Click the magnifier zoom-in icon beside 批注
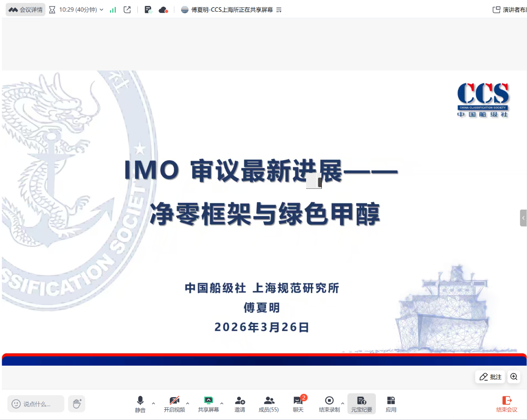527x420 pixels. click(514, 376)
